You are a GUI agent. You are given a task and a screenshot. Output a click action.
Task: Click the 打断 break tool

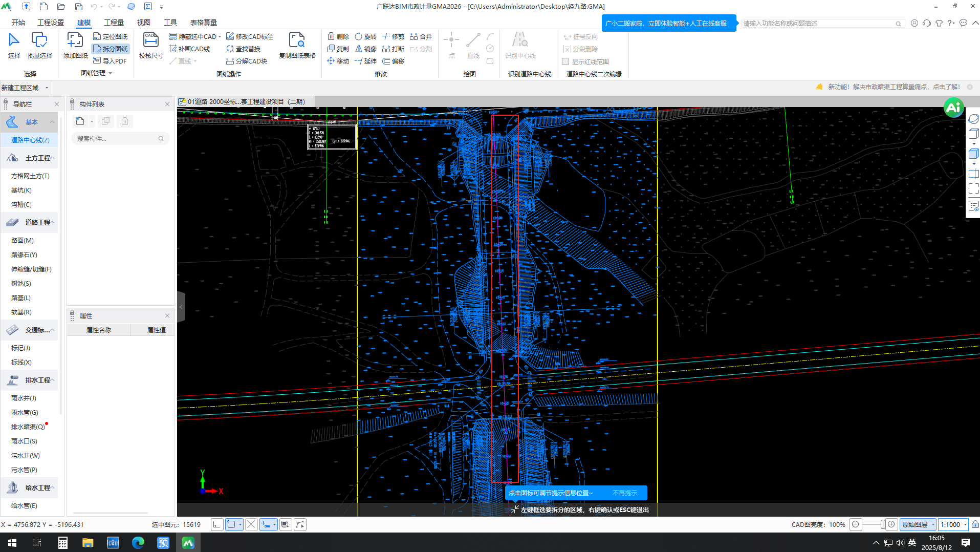[x=393, y=49]
